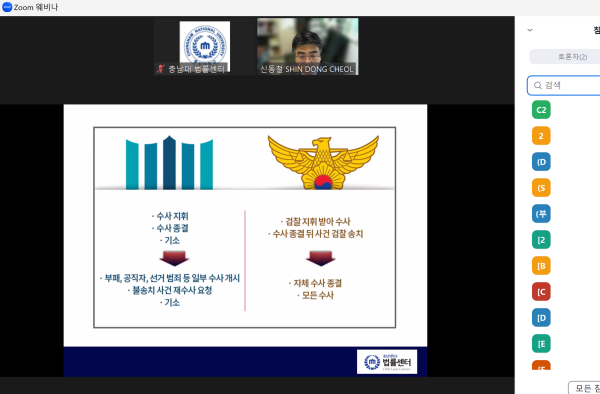Screen dimensions: 600x394
Task: Select the red [C participant avatar
Action: tap(541, 292)
